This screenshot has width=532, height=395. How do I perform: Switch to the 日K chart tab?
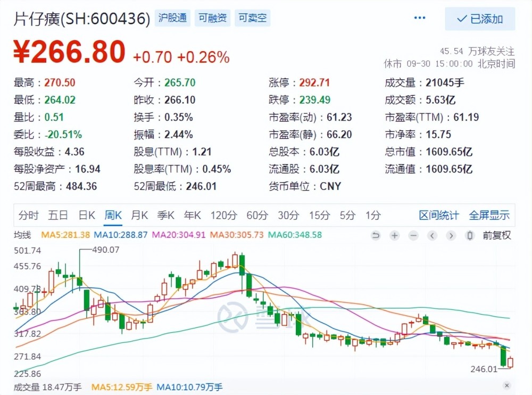[87, 215]
